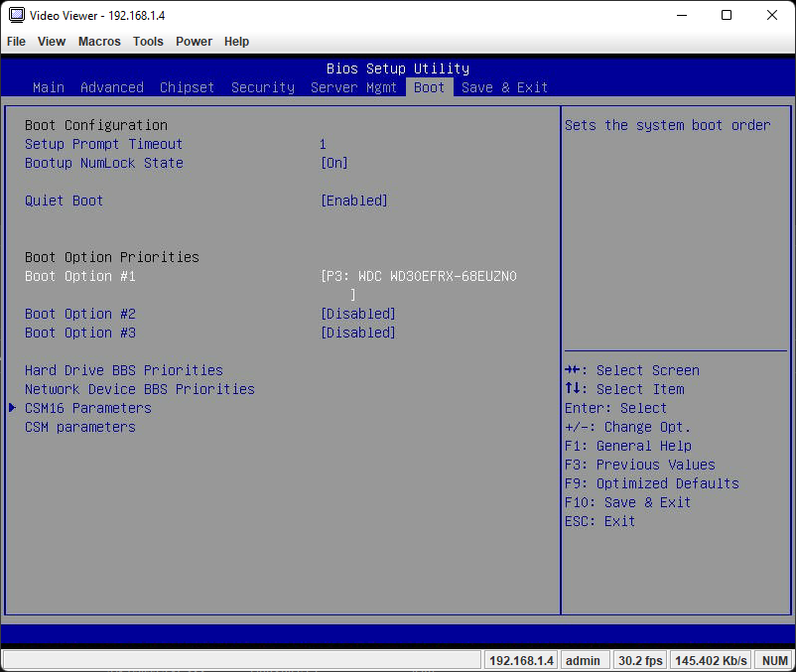Click the Boot Configuration heading
The height and width of the screenshot is (672, 796).
(x=96, y=125)
